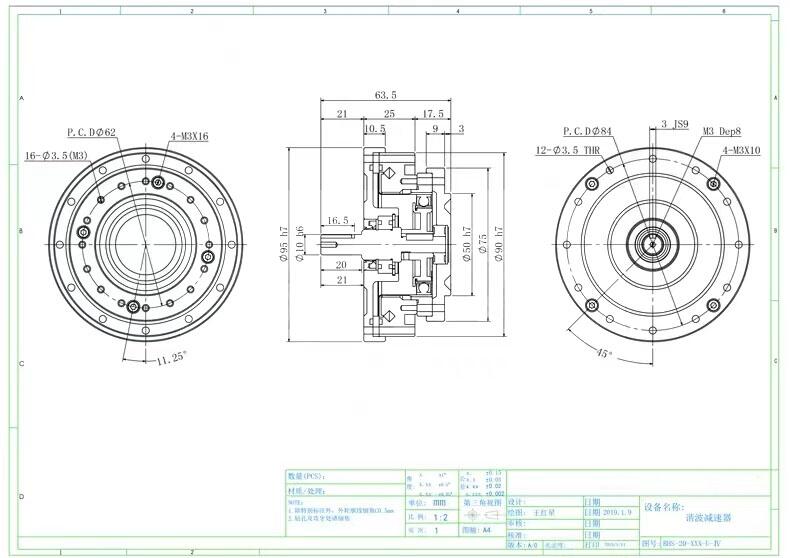Viewport: 790px width, 558px height.
Task: Click the 2019.1.9 date field
Action: (619, 511)
